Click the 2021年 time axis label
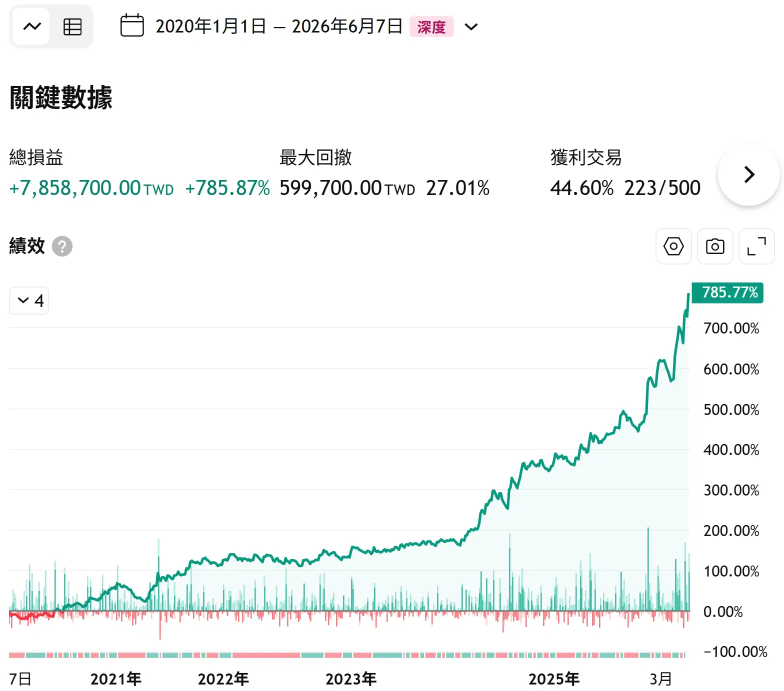This screenshot has width=784, height=691. point(116,679)
